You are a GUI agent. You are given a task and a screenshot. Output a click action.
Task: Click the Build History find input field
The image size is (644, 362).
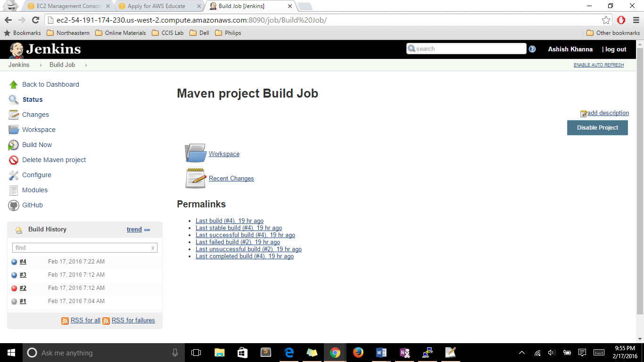(83, 248)
